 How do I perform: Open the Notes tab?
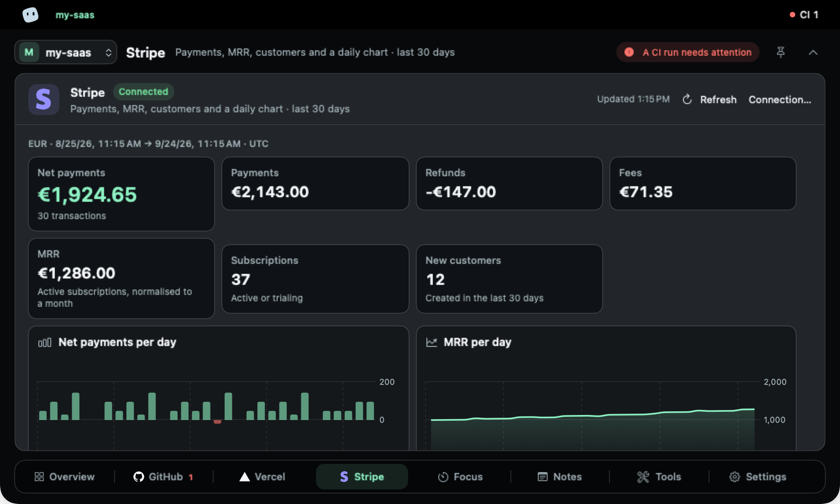[560, 477]
